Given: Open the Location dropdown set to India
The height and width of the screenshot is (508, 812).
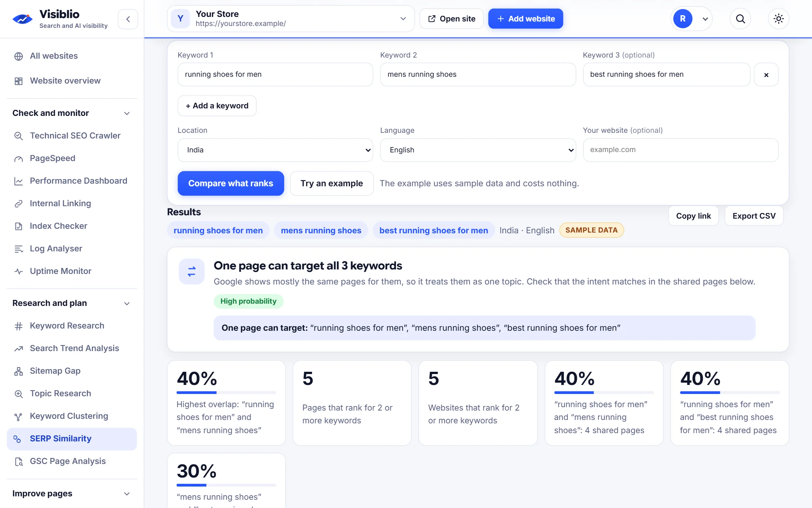Looking at the screenshot, I should point(275,150).
